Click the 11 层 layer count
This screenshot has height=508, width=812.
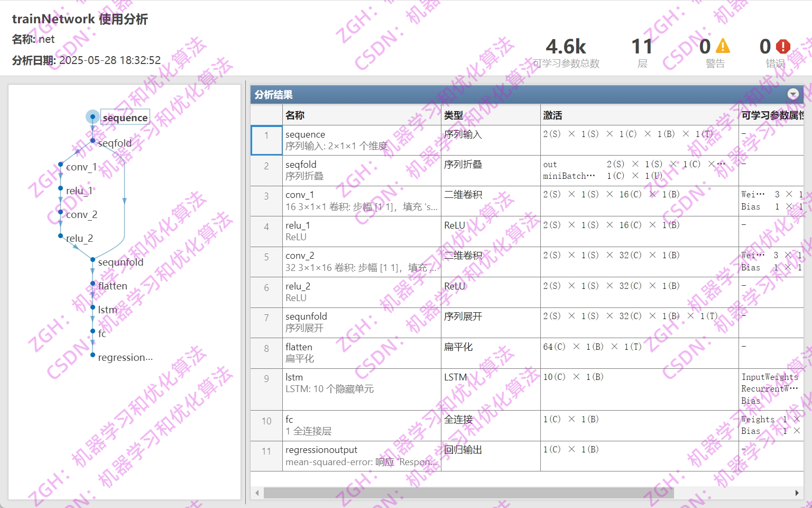click(642, 53)
